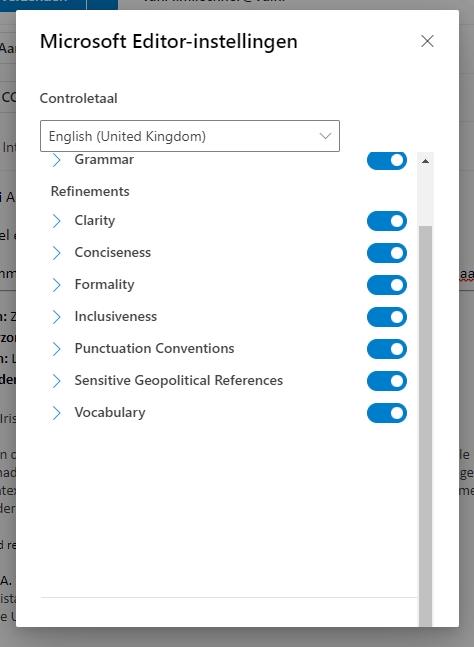This screenshot has width=474, height=647.
Task: Expand Sensitive Geopolitical References chevron
Action: click(x=57, y=381)
